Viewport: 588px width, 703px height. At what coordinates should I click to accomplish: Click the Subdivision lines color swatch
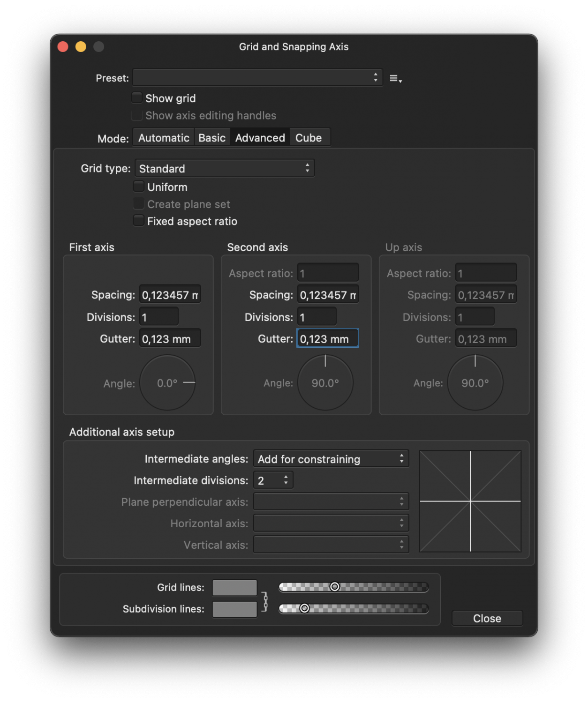(234, 609)
